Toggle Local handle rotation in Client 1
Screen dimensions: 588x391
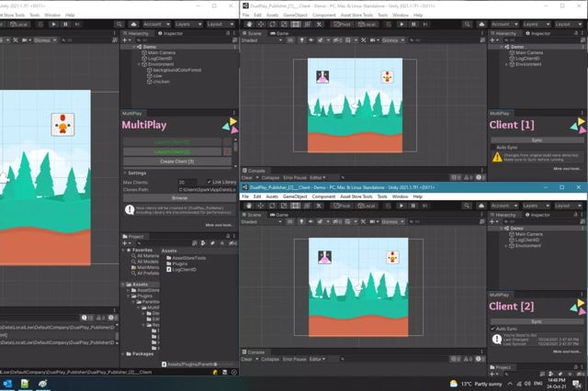pos(367,25)
